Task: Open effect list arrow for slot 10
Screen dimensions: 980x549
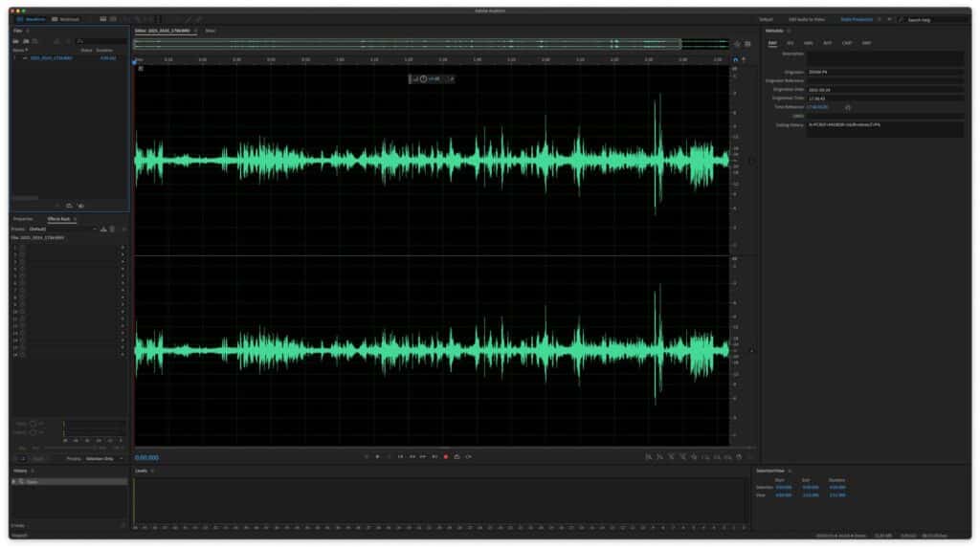Action: [122, 312]
